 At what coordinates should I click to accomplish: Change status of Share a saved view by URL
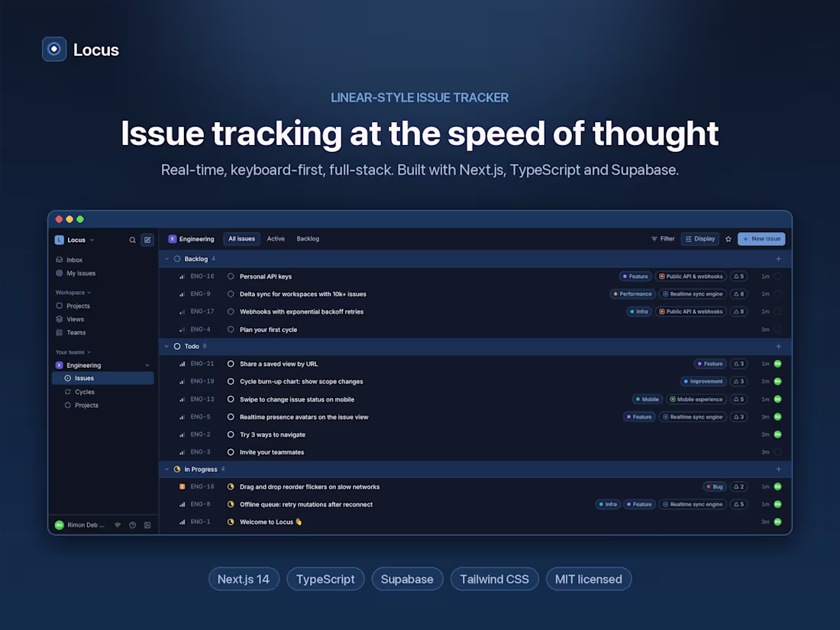tap(231, 363)
